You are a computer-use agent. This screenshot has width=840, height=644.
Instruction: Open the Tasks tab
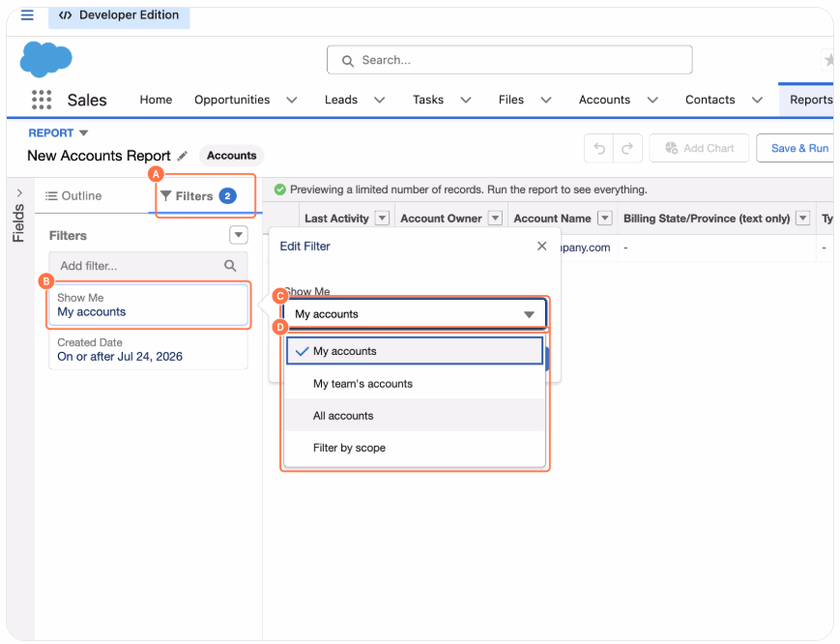[x=428, y=100]
